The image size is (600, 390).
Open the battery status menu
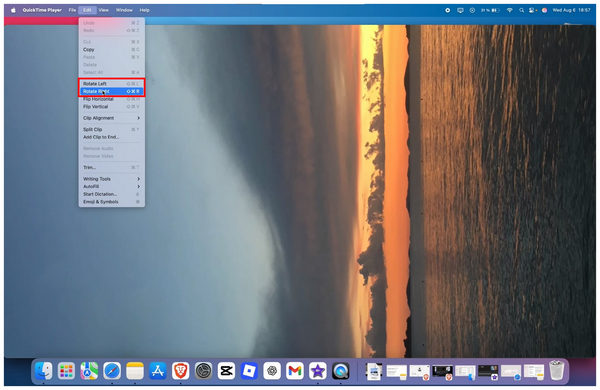pyautogui.click(x=491, y=10)
